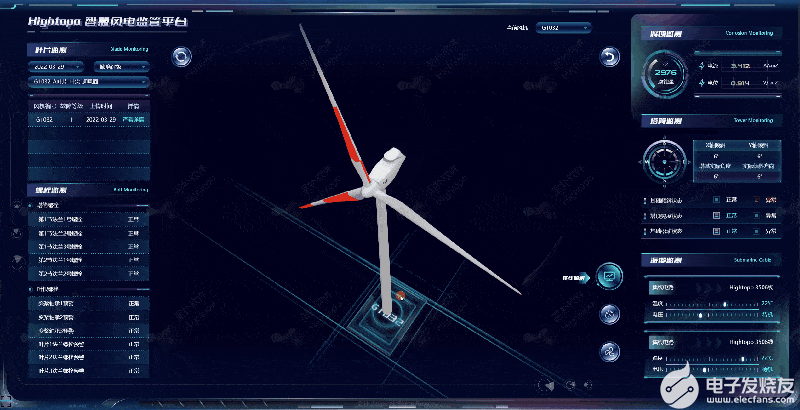Click the faint triangle arrow icon under the scene
The width and height of the screenshot is (800, 410).
click(549, 386)
